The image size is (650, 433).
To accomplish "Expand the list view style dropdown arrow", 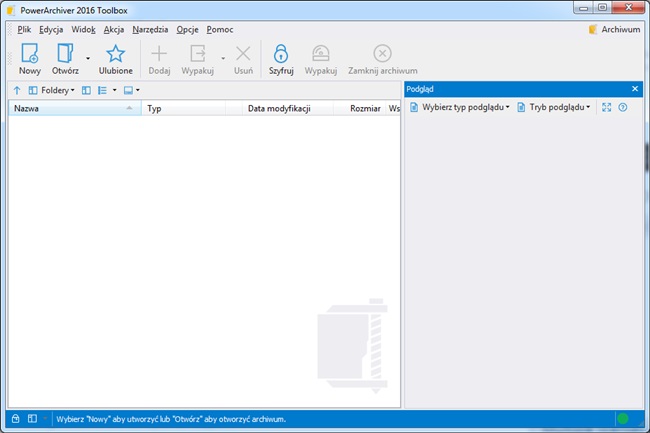I will point(114,90).
